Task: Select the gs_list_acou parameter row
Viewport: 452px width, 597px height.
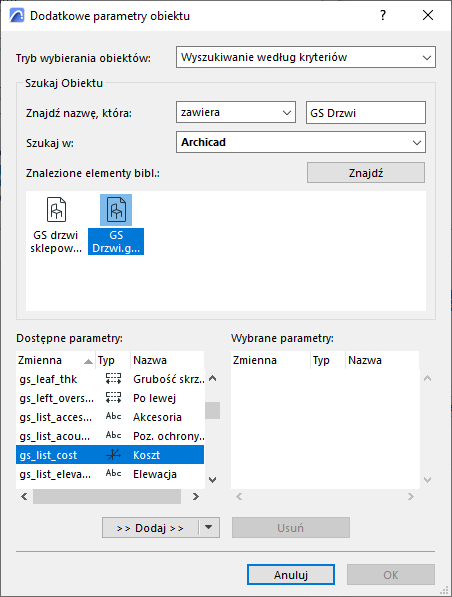Action: 110,436
